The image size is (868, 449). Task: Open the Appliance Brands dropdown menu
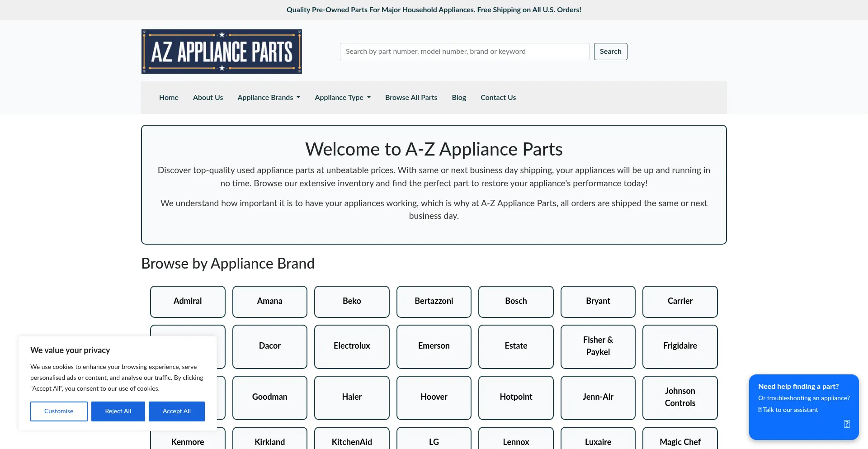(269, 98)
